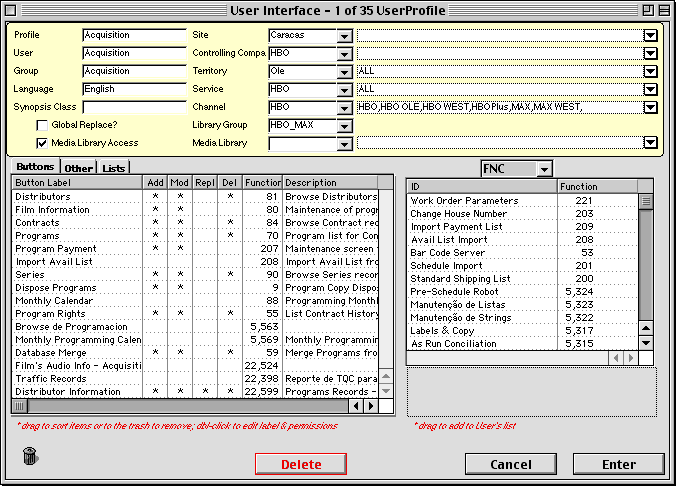Click the Profile input field
This screenshot has width=676, height=486.
135,35
